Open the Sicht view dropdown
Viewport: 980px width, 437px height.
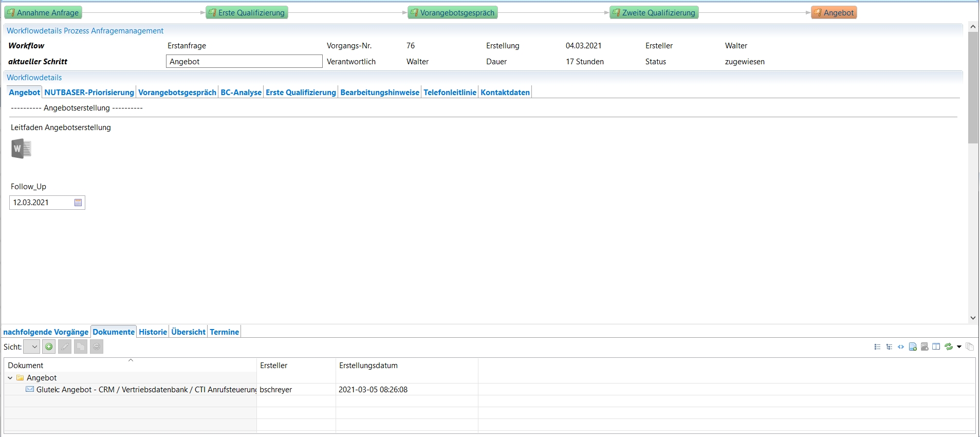31,347
